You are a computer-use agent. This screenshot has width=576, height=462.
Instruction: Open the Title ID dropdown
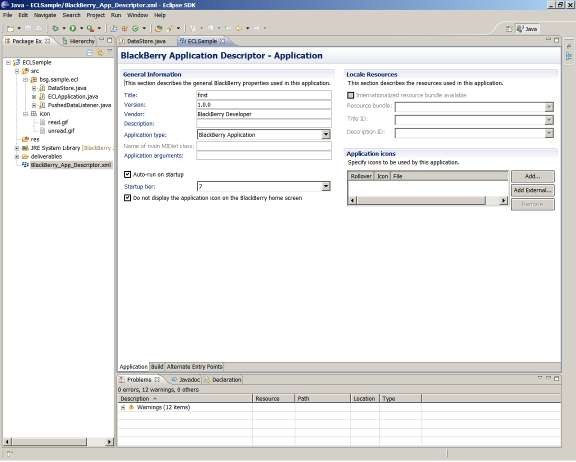click(x=549, y=120)
